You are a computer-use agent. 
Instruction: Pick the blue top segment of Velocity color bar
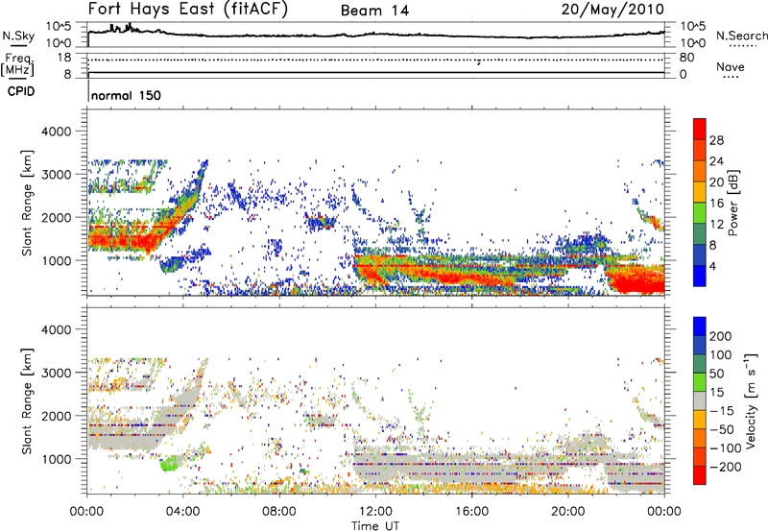click(x=700, y=326)
